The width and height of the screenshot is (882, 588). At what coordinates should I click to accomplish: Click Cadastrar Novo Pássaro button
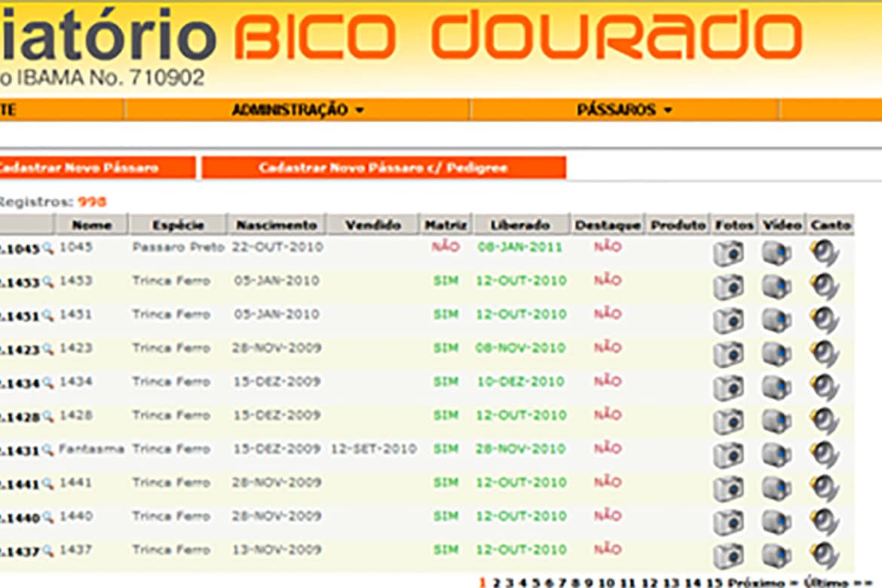click(x=96, y=167)
